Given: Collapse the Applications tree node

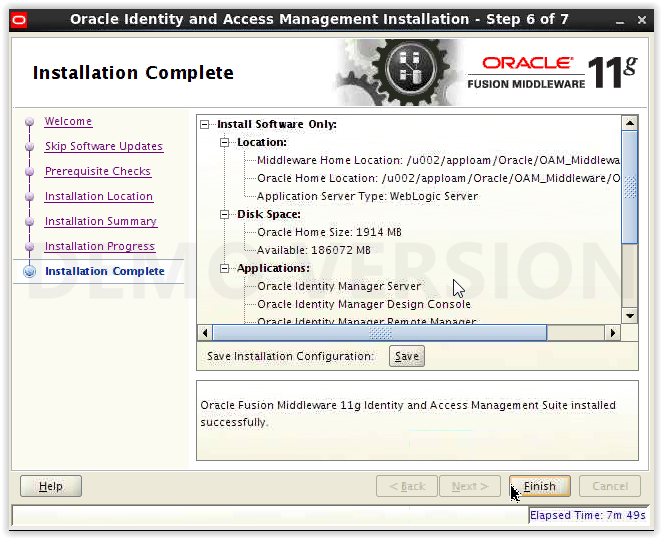Looking at the screenshot, I should tap(225, 268).
